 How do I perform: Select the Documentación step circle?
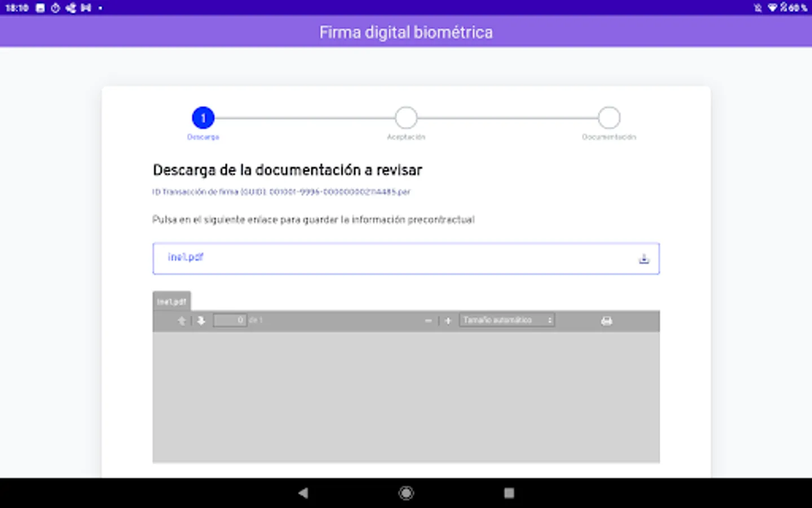609,118
